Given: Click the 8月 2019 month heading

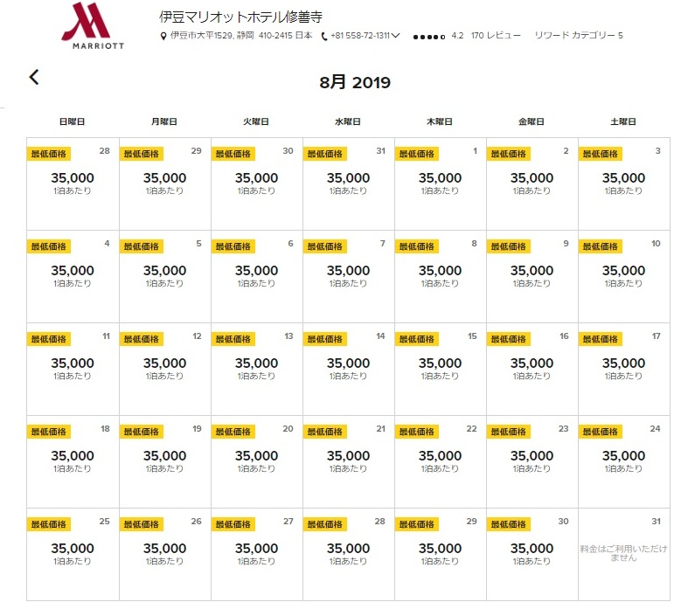Looking at the screenshot, I should pos(355,82).
